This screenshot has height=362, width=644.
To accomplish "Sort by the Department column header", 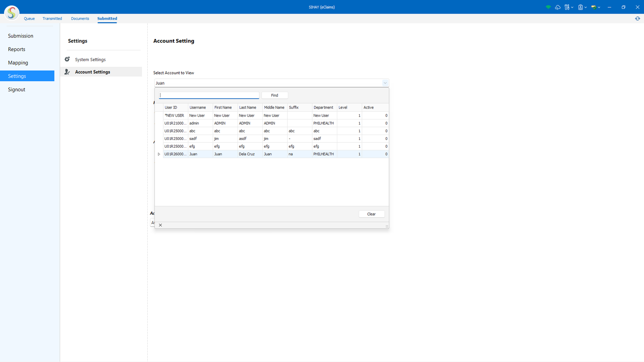I will click(x=323, y=107).
